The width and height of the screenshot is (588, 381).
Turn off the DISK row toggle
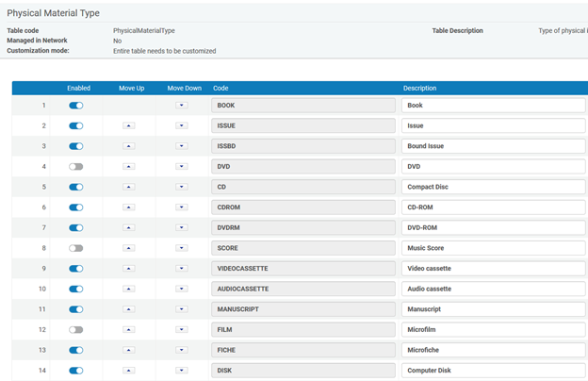(x=75, y=371)
